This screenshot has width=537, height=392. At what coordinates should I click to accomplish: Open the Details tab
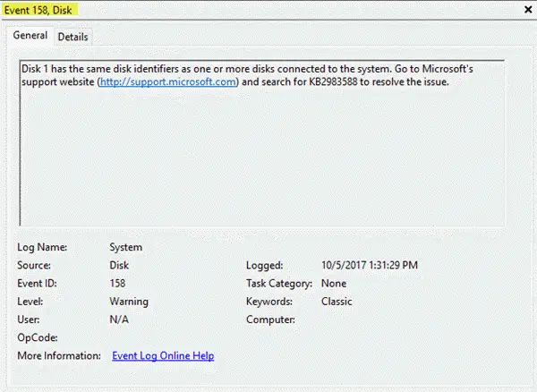coord(73,37)
